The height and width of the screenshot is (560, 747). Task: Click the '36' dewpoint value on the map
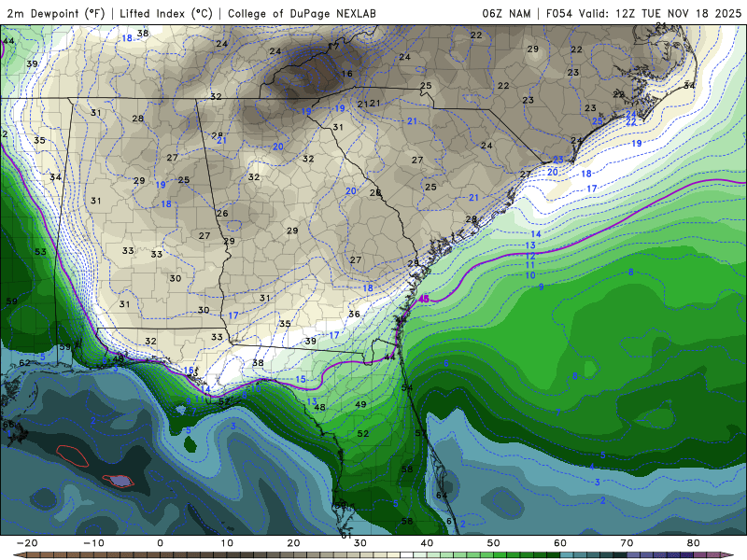click(x=354, y=314)
